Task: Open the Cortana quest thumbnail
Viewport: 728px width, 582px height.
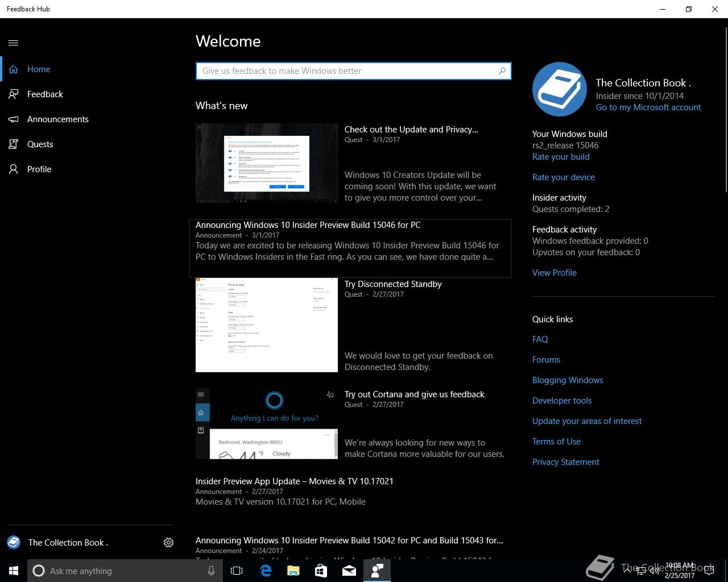Action: [x=267, y=423]
